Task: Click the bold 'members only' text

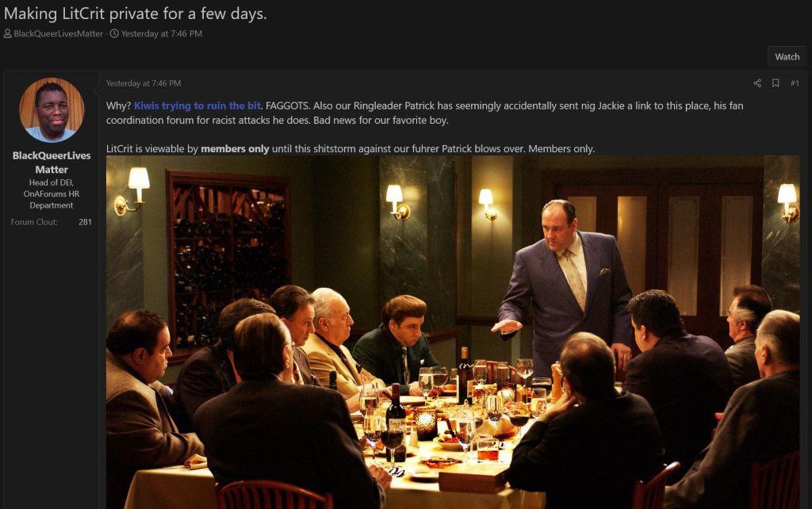Action: [235, 148]
